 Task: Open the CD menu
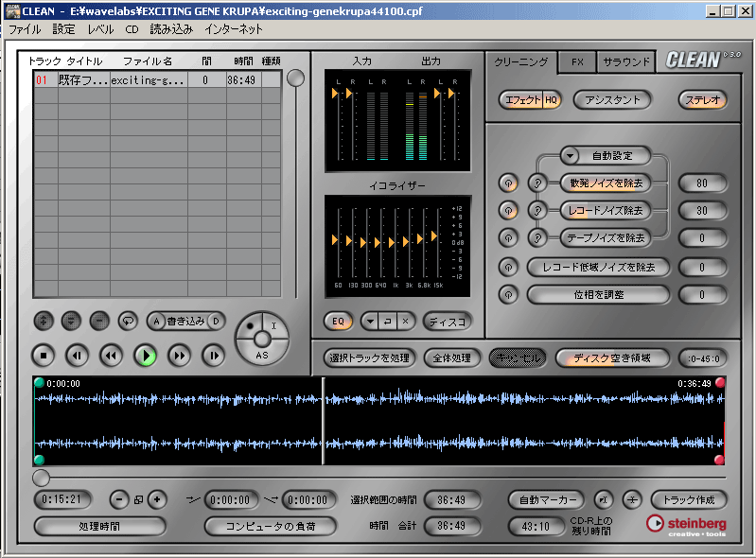[132, 29]
